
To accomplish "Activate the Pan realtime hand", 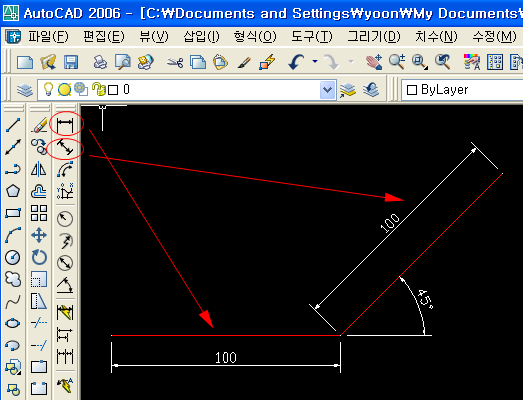I will 374,62.
